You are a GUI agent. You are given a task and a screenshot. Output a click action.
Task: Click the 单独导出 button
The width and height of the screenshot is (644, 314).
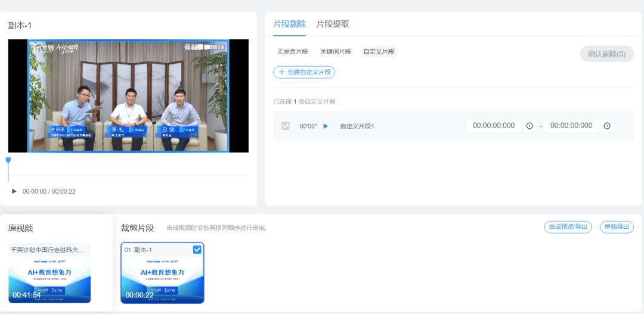pyautogui.click(x=617, y=226)
